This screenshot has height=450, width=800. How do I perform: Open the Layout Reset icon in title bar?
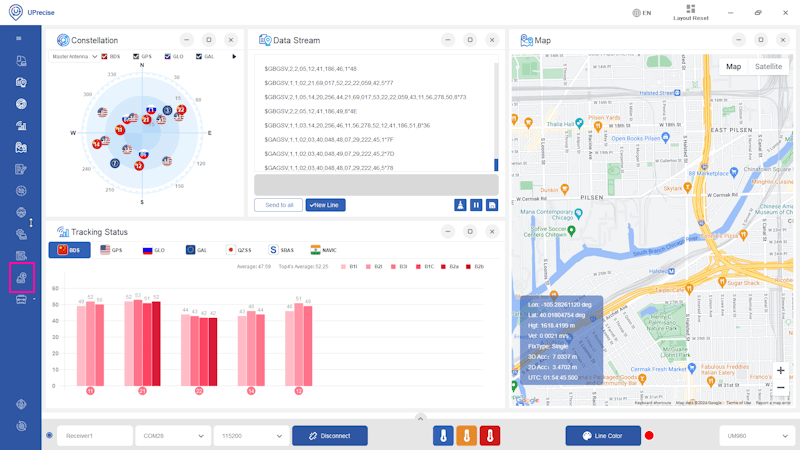tap(691, 12)
